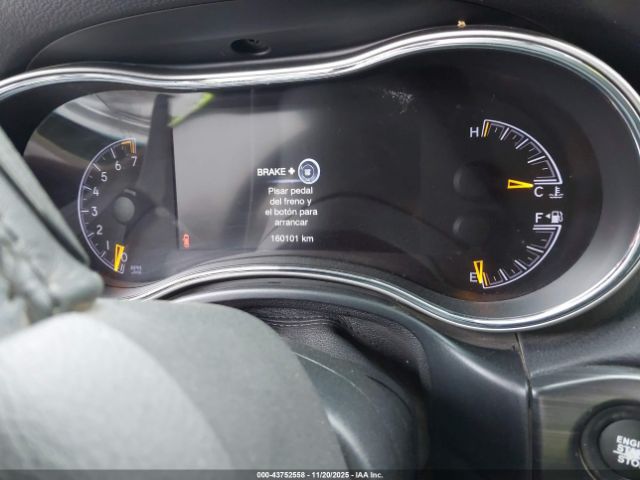Viewport: 640px width, 480px height.
Task: Tap the RPM x1000 label under tachometer
Action: (x=136, y=268)
